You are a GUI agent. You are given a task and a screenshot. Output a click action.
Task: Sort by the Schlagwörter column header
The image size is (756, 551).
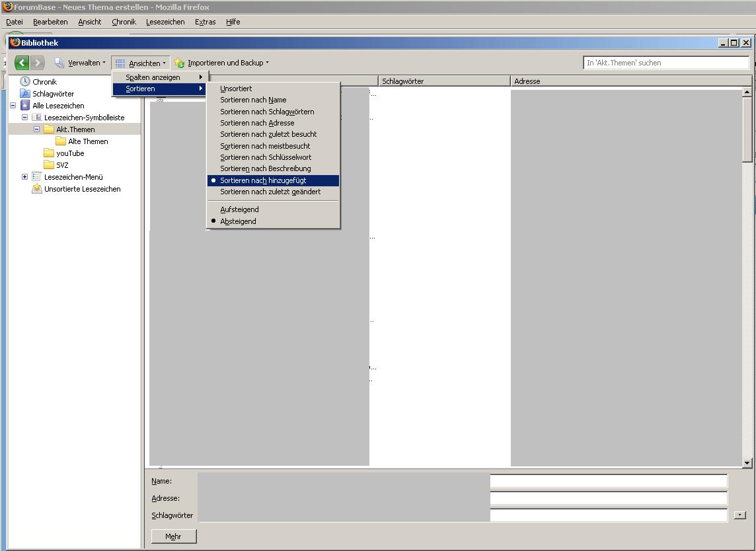coord(444,81)
